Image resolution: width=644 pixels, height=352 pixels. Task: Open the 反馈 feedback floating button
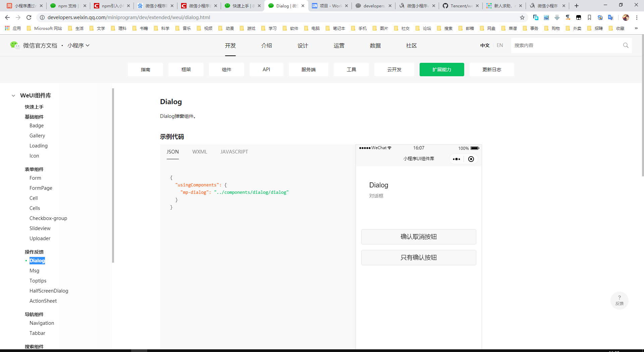pyautogui.click(x=619, y=300)
